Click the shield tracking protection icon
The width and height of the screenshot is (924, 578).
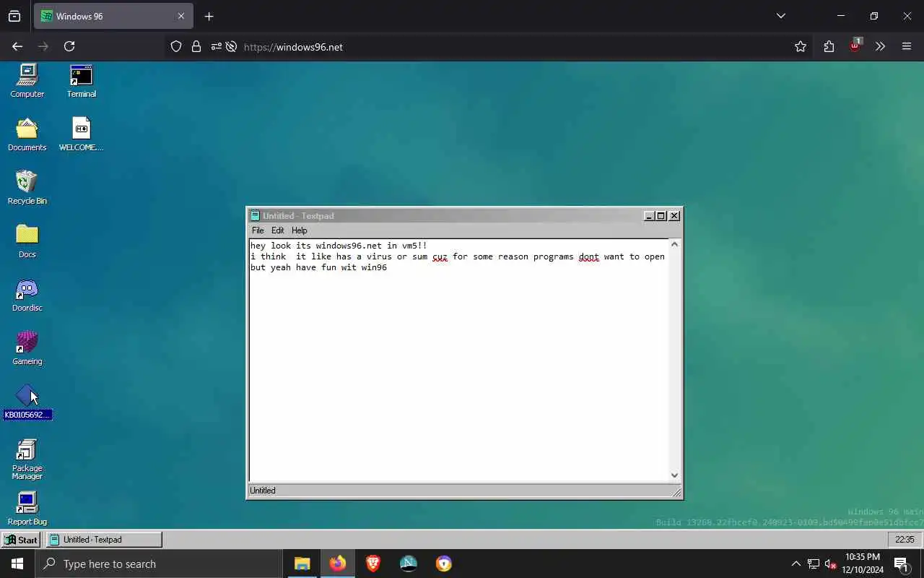tap(176, 46)
